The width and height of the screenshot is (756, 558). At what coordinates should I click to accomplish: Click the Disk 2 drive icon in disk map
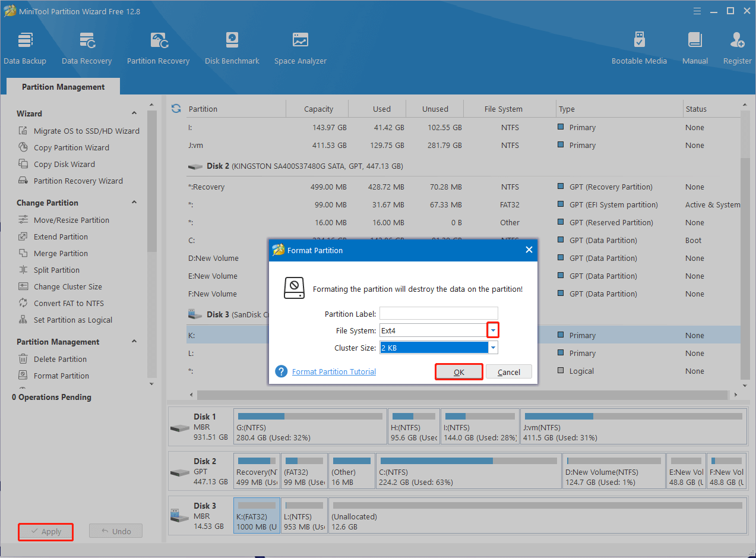(180, 472)
